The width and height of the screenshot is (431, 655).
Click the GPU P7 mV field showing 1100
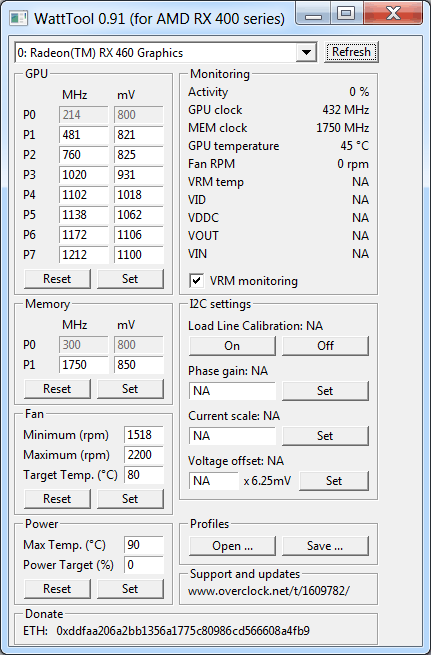click(138, 255)
